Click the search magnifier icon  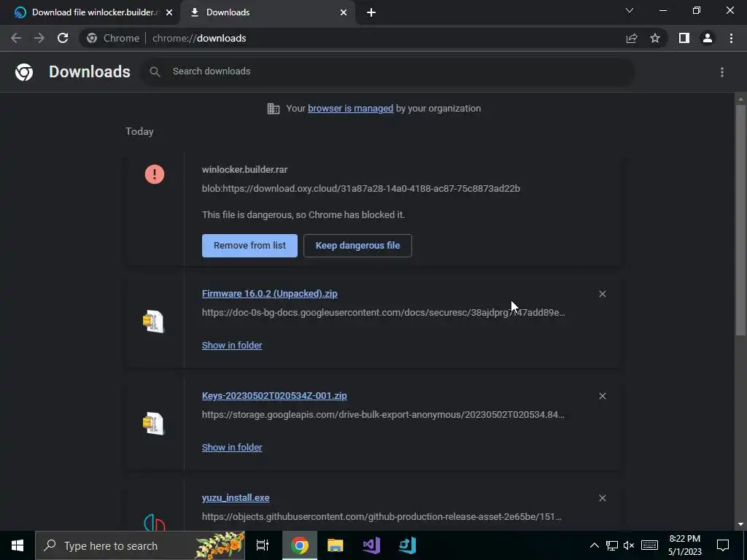[155, 71]
